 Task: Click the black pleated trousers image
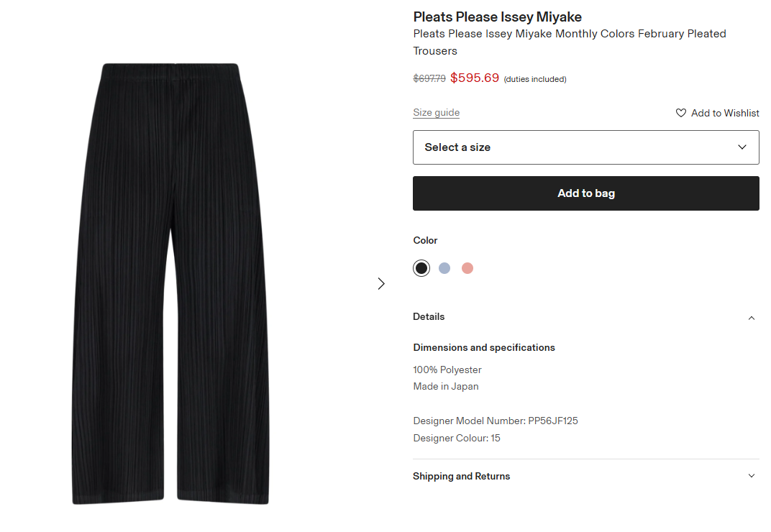coord(170,283)
